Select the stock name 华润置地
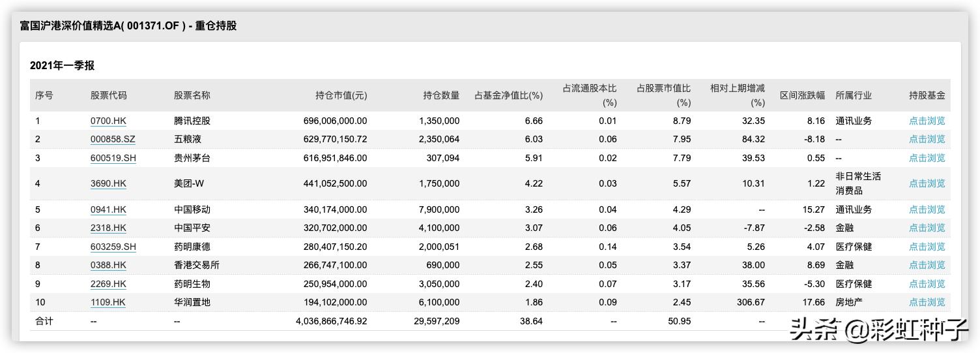980x353 pixels. pyautogui.click(x=192, y=302)
